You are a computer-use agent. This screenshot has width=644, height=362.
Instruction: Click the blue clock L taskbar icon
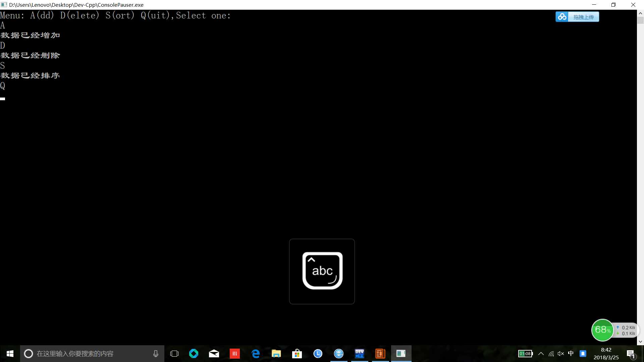[x=318, y=354]
